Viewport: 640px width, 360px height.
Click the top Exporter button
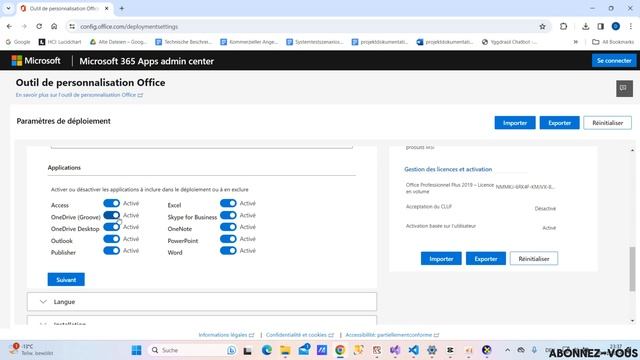click(559, 123)
